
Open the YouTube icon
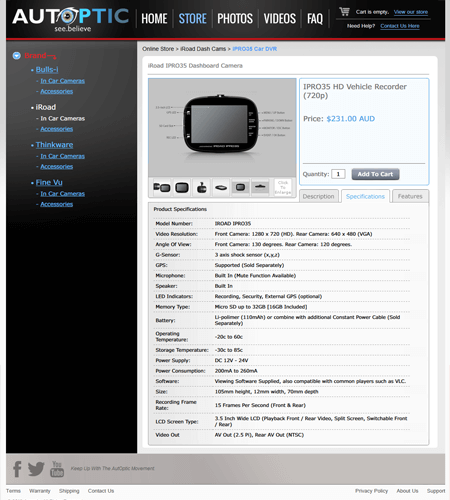[57, 469]
